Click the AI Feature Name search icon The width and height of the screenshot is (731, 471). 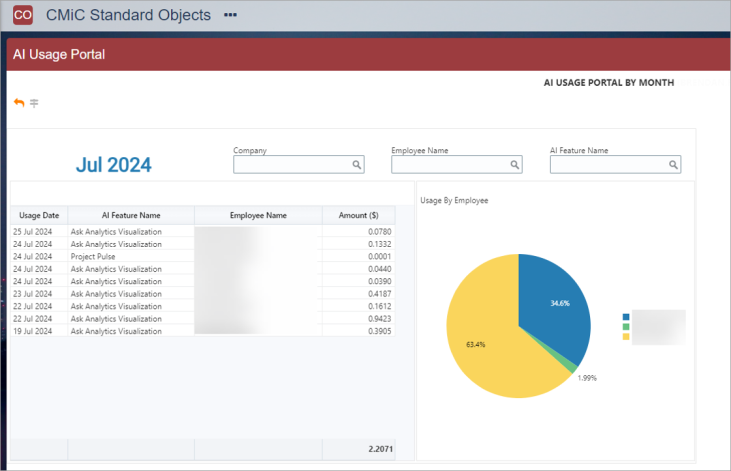pyautogui.click(x=673, y=165)
